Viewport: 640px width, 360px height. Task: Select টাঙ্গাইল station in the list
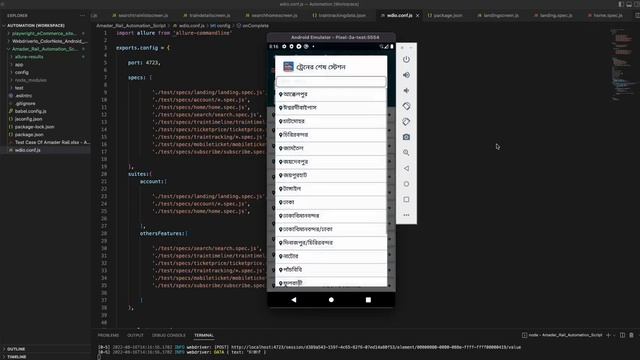pos(331,189)
